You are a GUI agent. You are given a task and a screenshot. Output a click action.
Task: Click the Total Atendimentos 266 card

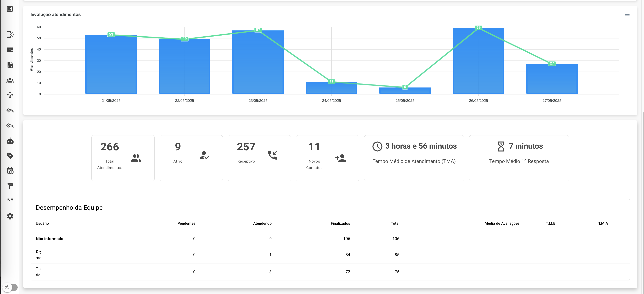[123, 158]
